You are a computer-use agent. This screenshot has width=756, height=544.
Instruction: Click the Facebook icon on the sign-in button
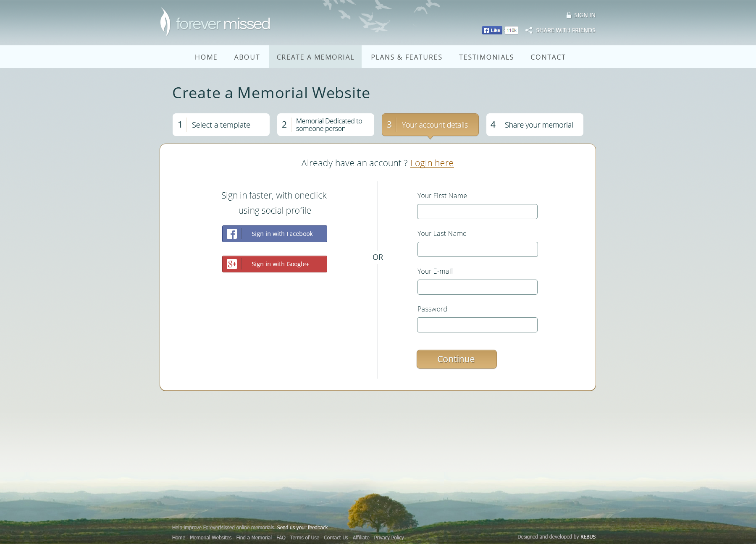click(x=232, y=234)
